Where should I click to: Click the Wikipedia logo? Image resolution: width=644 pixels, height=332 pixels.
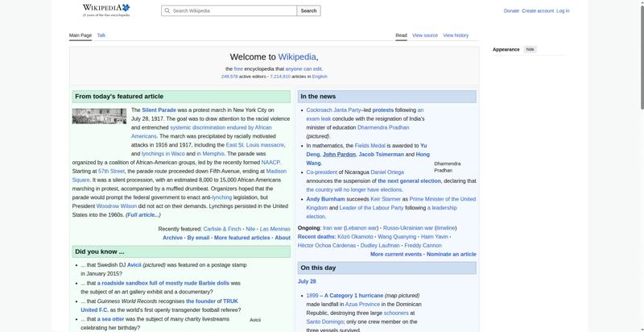click(x=106, y=10)
